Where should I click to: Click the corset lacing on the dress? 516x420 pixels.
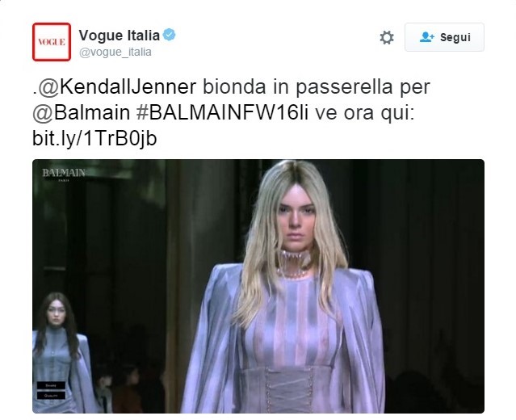coord(290,390)
